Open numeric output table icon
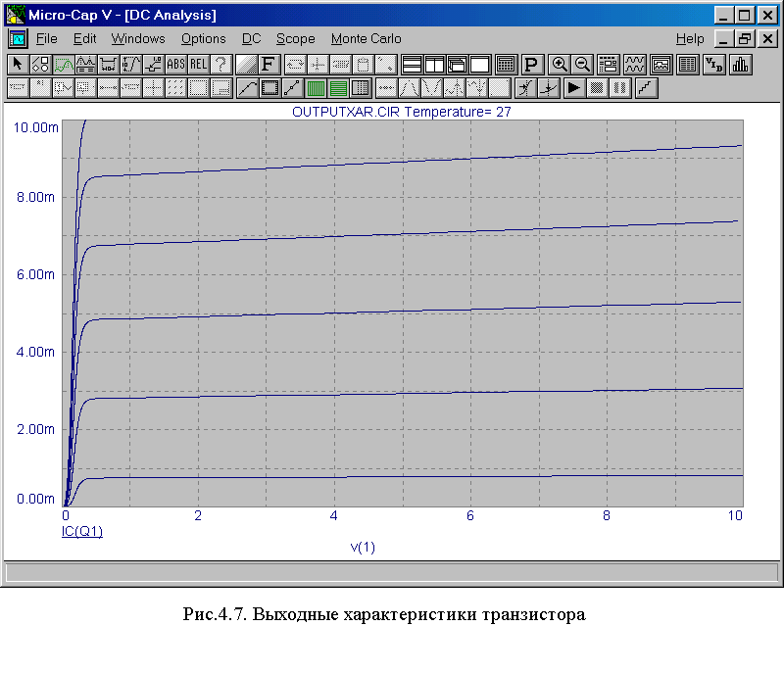The image size is (784, 674). pos(688,65)
